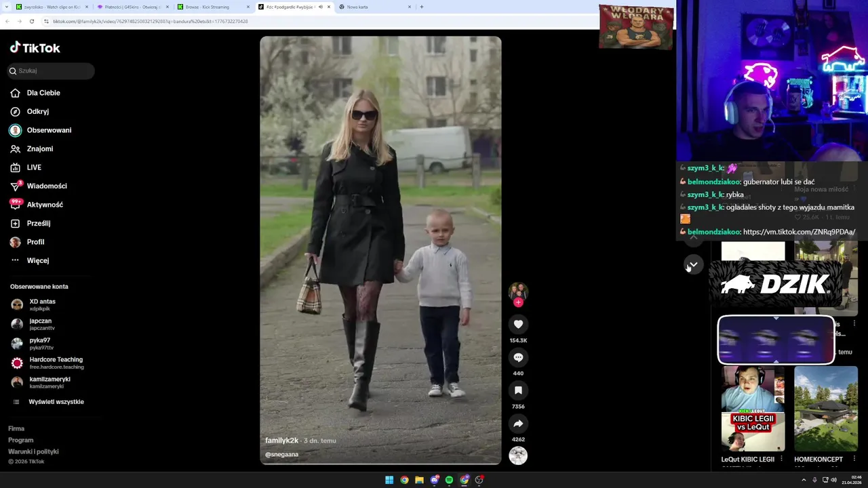
Task: Open comments via speech bubble icon
Action: click(518, 357)
